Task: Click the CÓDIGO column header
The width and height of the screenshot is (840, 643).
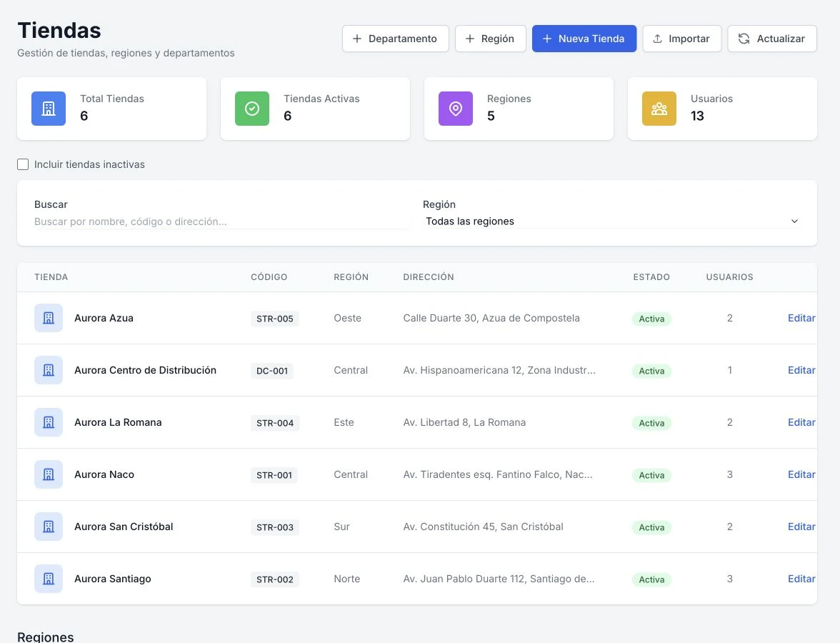Action: (269, 277)
